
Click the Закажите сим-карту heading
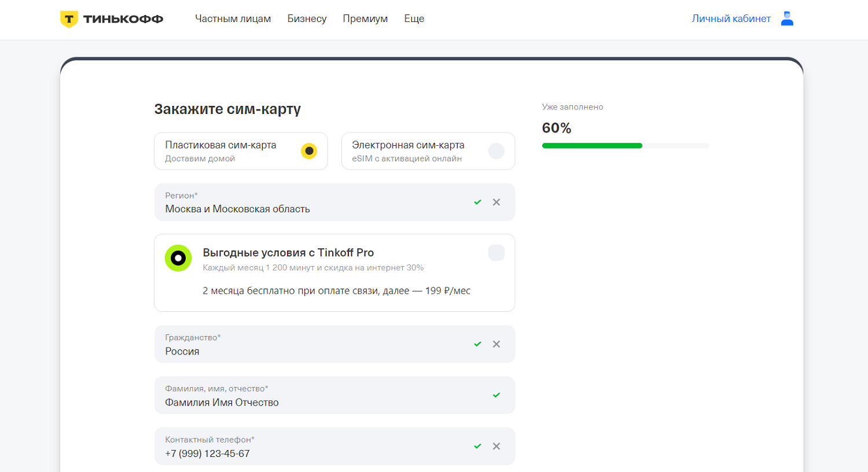[227, 109]
